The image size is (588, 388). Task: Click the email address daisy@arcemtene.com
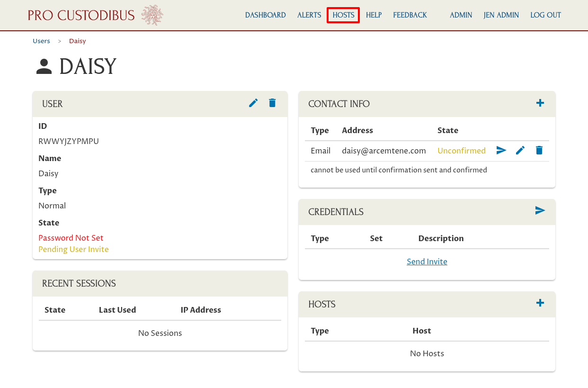[384, 151]
